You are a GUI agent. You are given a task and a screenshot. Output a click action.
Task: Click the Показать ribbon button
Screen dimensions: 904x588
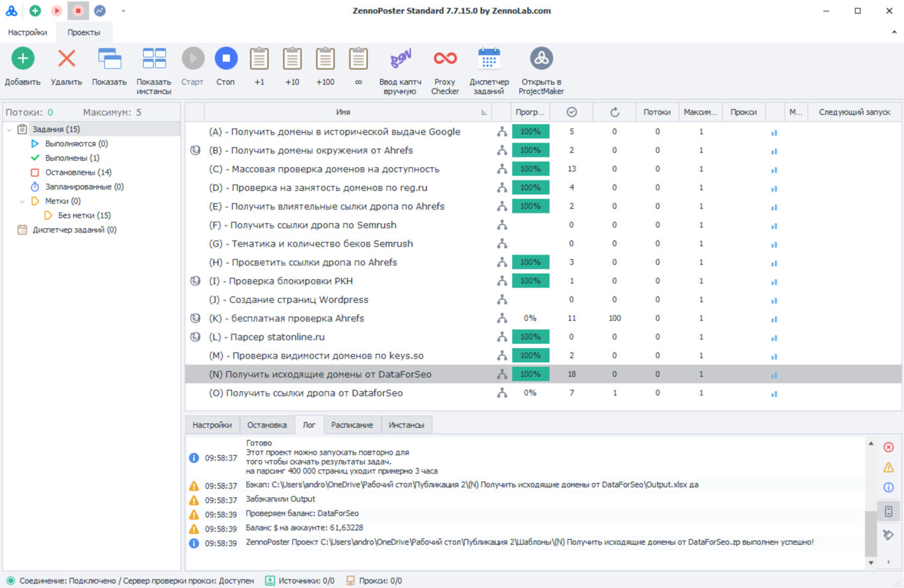pyautogui.click(x=109, y=67)
